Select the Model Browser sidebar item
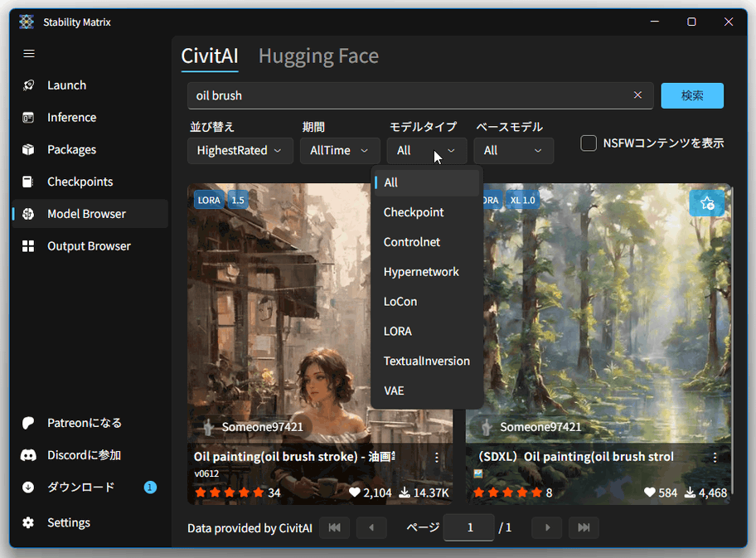Screen dimensions: 756x558 click(x=90, y=214)
